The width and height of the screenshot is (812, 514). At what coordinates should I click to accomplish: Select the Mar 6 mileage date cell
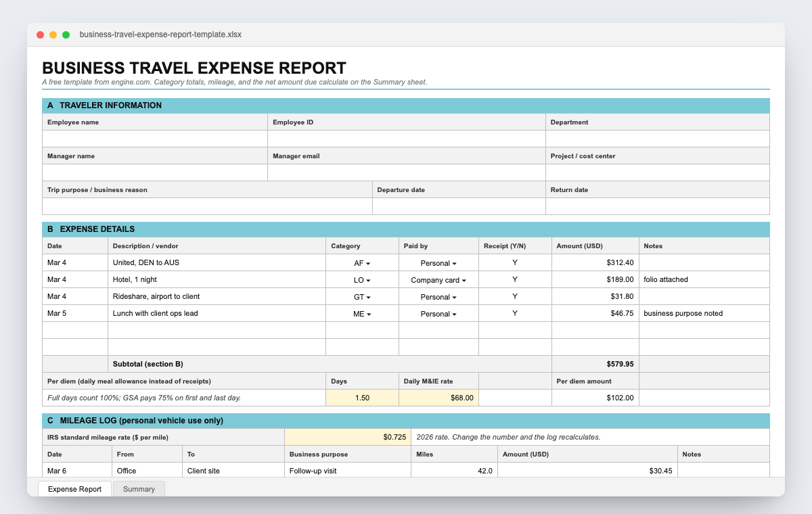point(77,470)
